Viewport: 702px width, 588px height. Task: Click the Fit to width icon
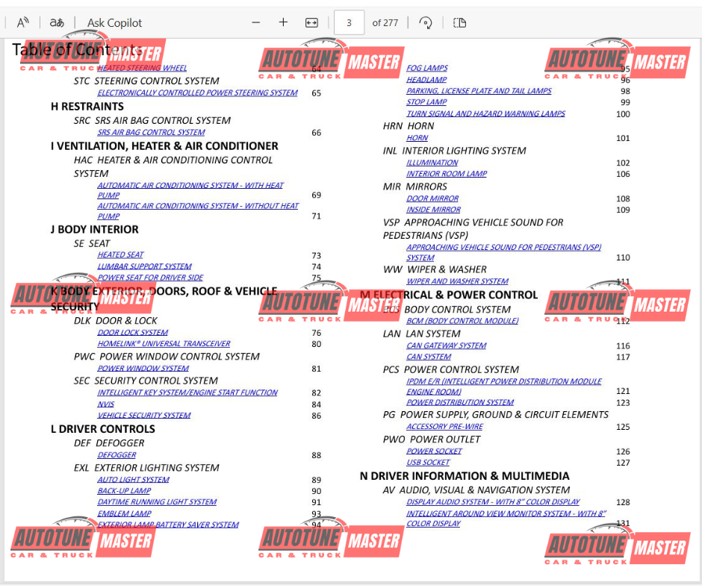pyautogui.click(x=311, y=22)
